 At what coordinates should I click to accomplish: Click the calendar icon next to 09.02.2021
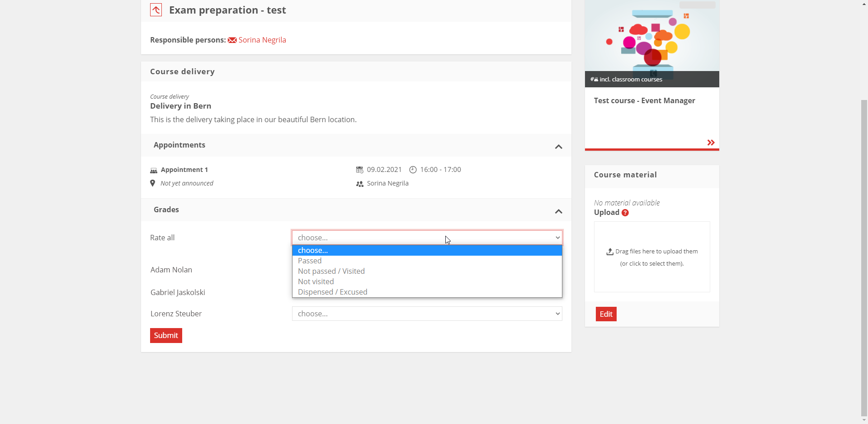[360, 170]
